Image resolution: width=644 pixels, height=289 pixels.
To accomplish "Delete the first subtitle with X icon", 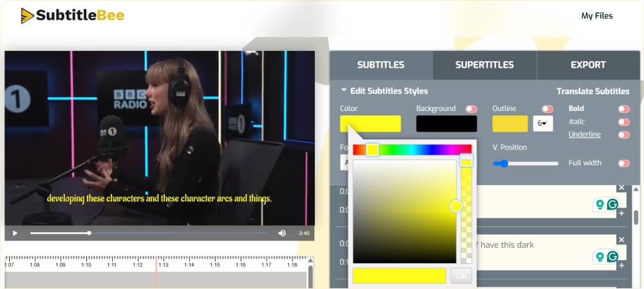I will [621, 188].
